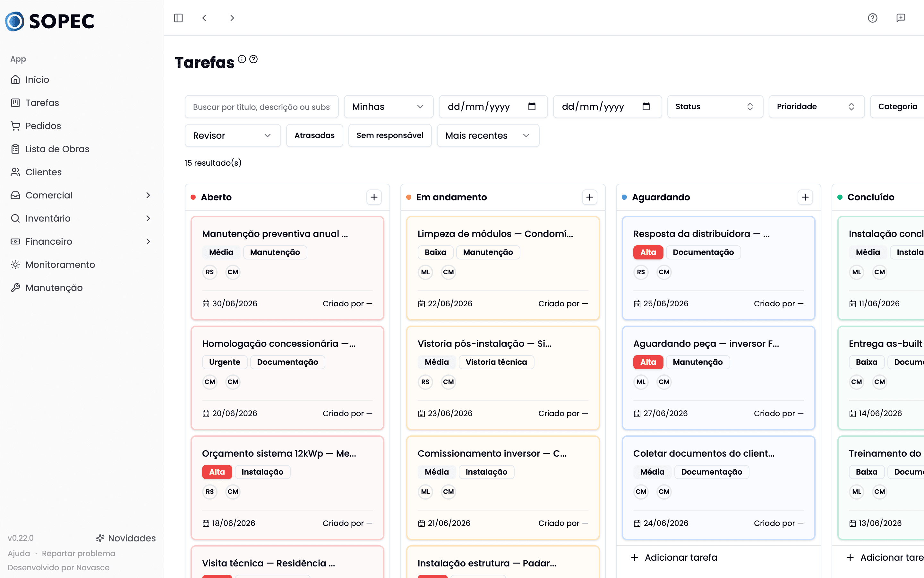
Task: Click RS avatar on Resposta da distribuidora card
Action: 641,272
